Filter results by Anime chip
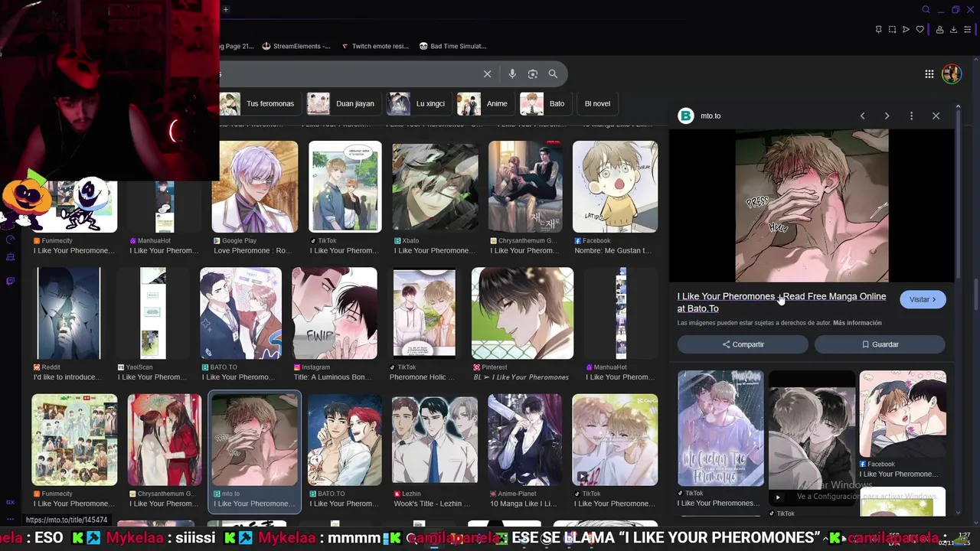This screenshot has width=980, height=551. 485,103
